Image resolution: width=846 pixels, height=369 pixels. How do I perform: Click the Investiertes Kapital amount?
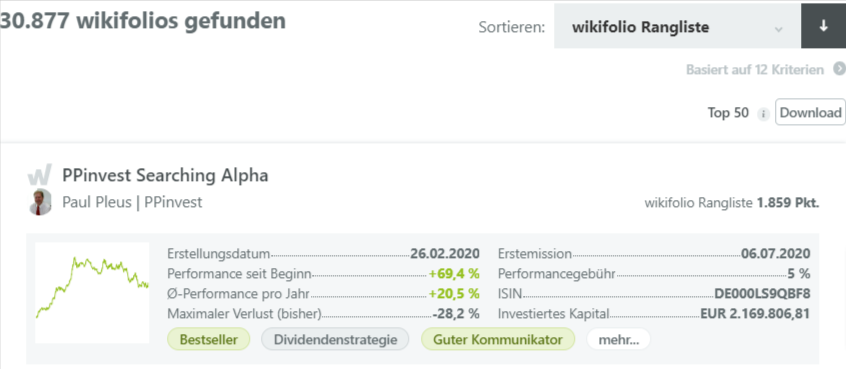[x=755, y=314]
